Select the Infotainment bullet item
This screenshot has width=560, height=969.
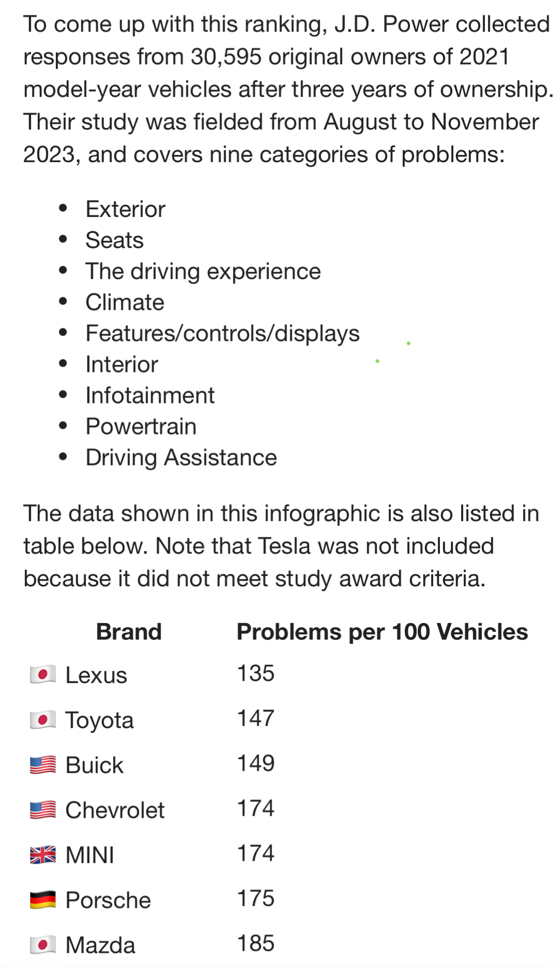pyautogui.click(x=150, y=396)
